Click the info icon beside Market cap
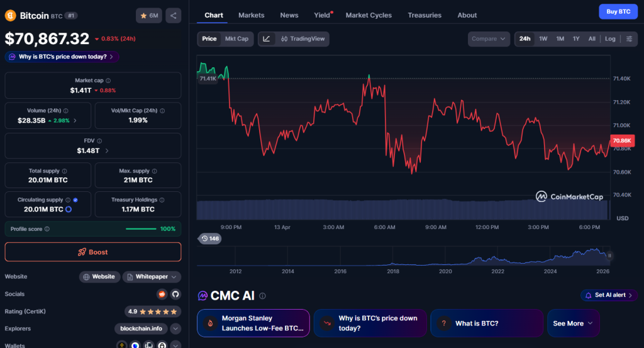 108,81
